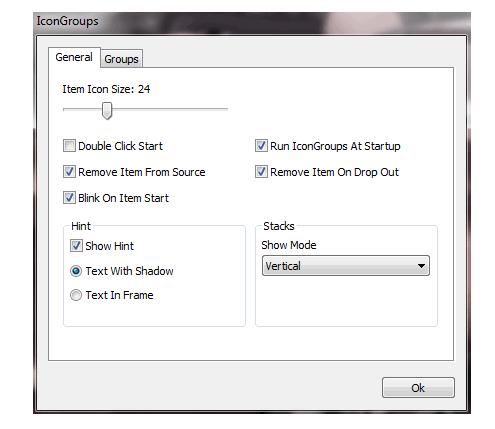495x429 pixels.
Task: Select the General tab
Action: [x=74, y=57]
